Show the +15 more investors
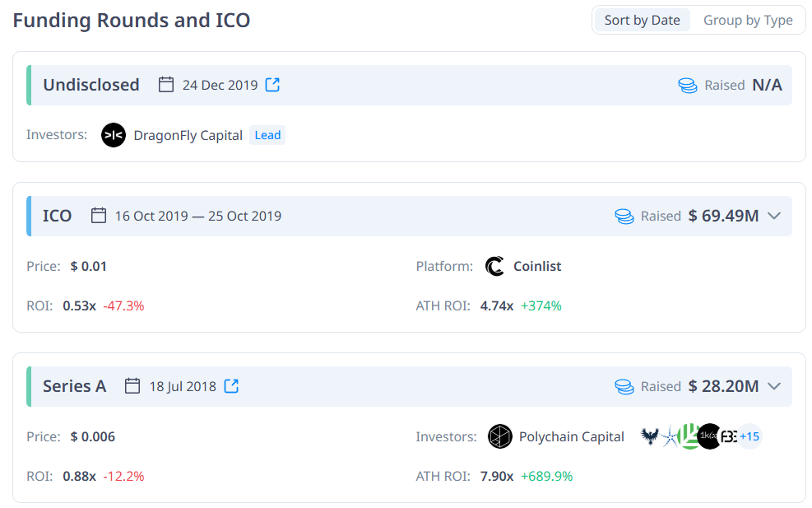The image size is (812, 508). click(x=749, y=436)
